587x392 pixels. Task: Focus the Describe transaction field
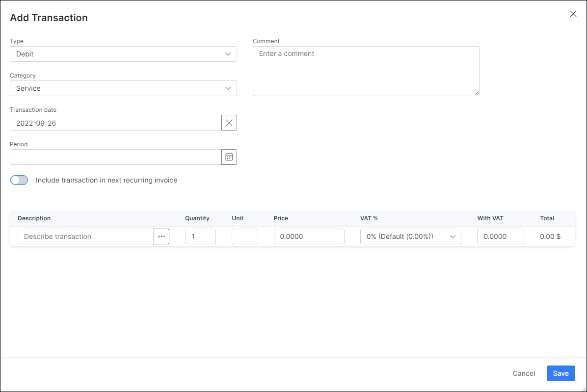[x=86, y=236]
